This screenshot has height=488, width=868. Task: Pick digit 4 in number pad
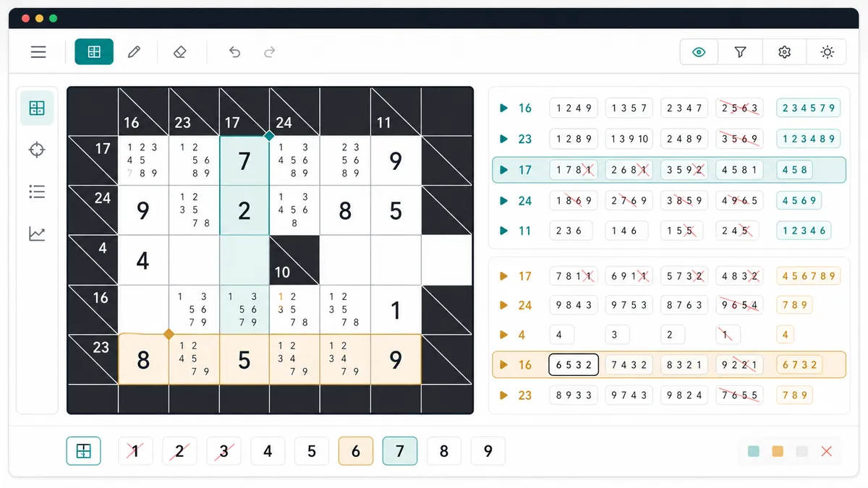[x=268, y=451]
